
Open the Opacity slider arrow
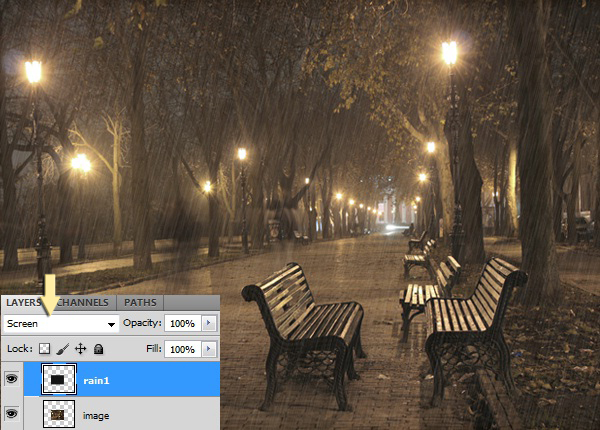(209, 323)
